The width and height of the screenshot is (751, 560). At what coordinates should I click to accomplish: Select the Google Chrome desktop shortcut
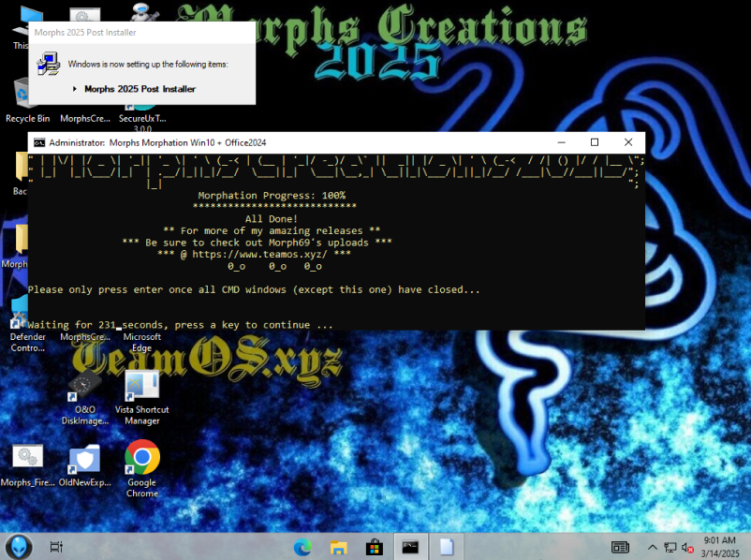point(142,468)
